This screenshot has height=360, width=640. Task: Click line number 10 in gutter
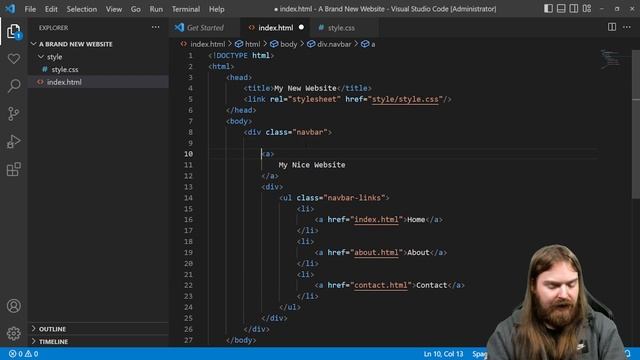pyautogui.click(x=188, y=154)
